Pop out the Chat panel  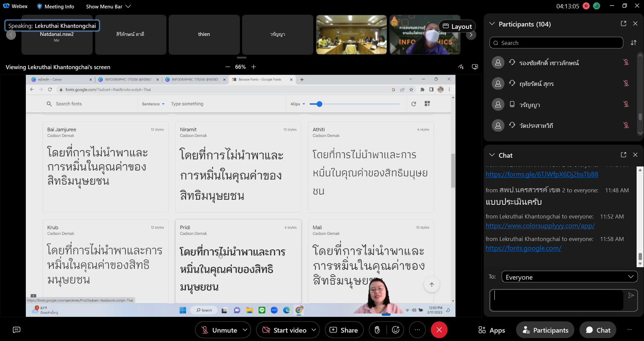point(624,155)
